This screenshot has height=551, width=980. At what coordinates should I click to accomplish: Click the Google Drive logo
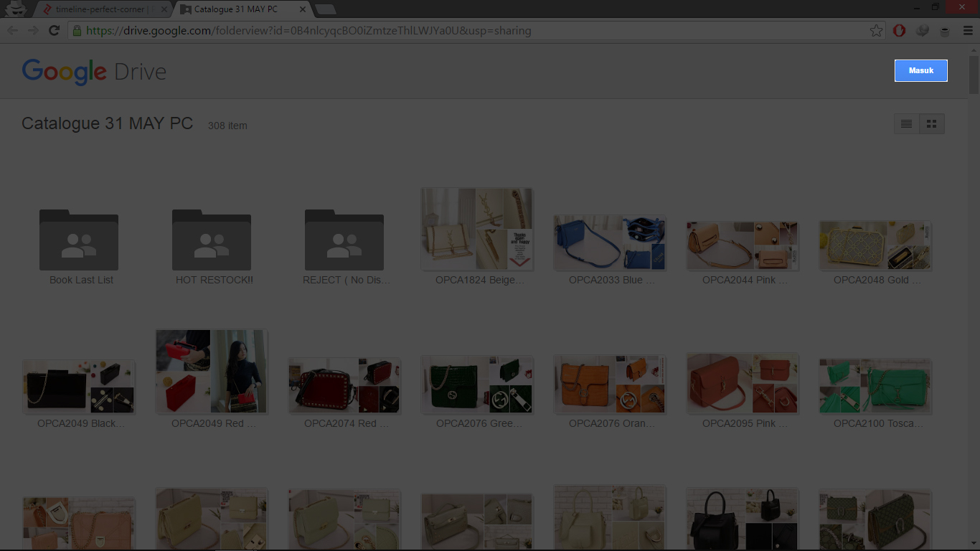click(x=94, y=72)
